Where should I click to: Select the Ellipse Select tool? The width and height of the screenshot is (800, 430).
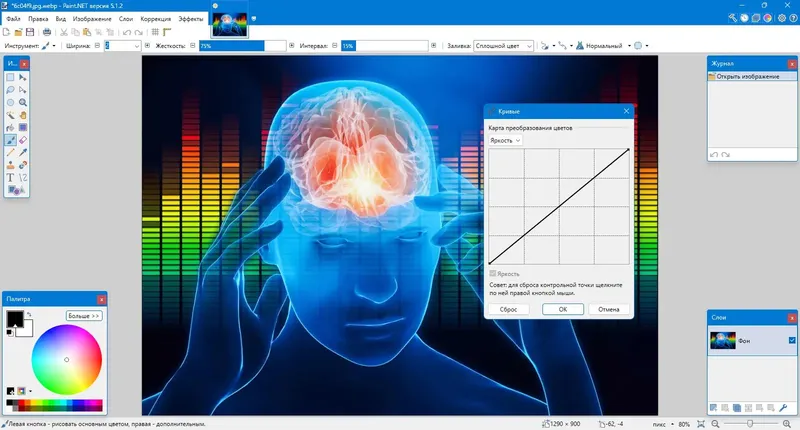pyautogui.click(x=10, y=103)
